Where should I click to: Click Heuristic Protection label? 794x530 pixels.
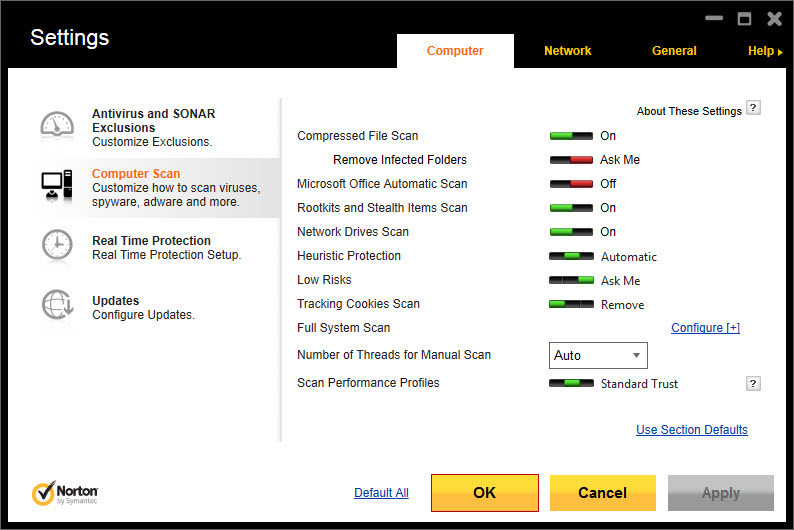pos(349,256)
